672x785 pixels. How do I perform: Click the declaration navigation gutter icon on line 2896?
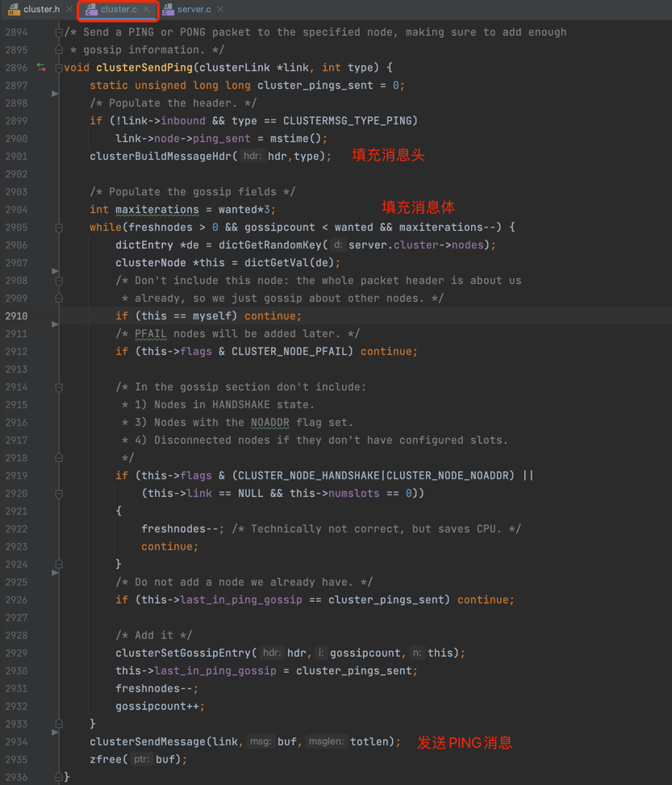(x=41, y=67)
